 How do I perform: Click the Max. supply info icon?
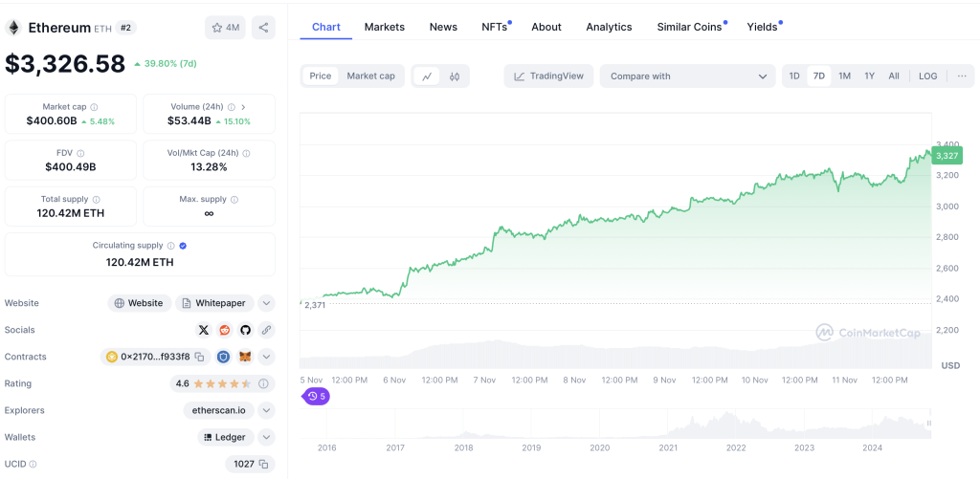234,199
